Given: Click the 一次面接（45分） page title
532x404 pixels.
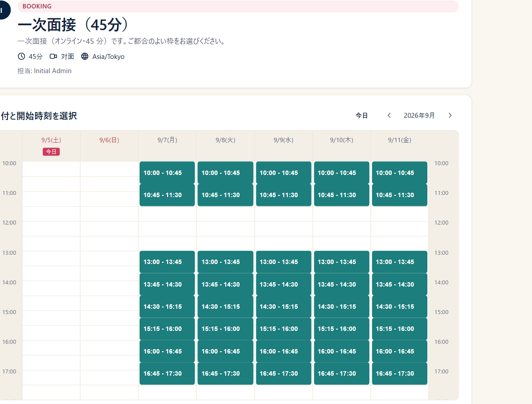Looking at the screenshot, I should (x=74, y=25).
